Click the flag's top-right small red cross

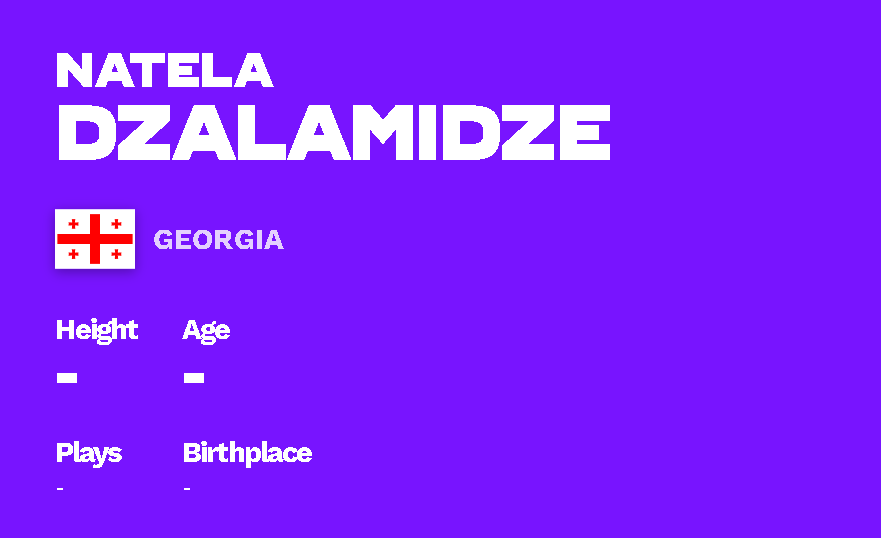click(117, 224)
